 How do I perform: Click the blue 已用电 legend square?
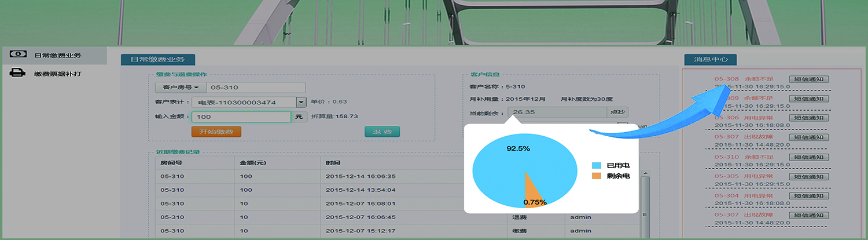596,166
